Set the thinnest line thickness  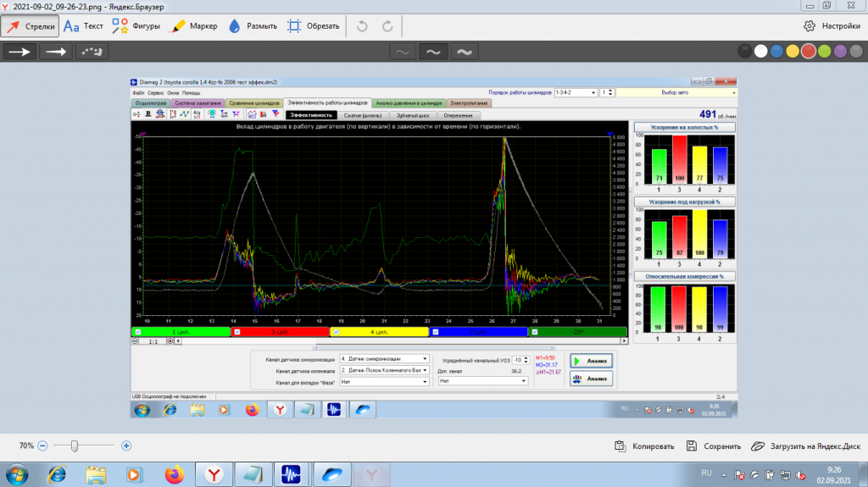click(x=403, y=52)
